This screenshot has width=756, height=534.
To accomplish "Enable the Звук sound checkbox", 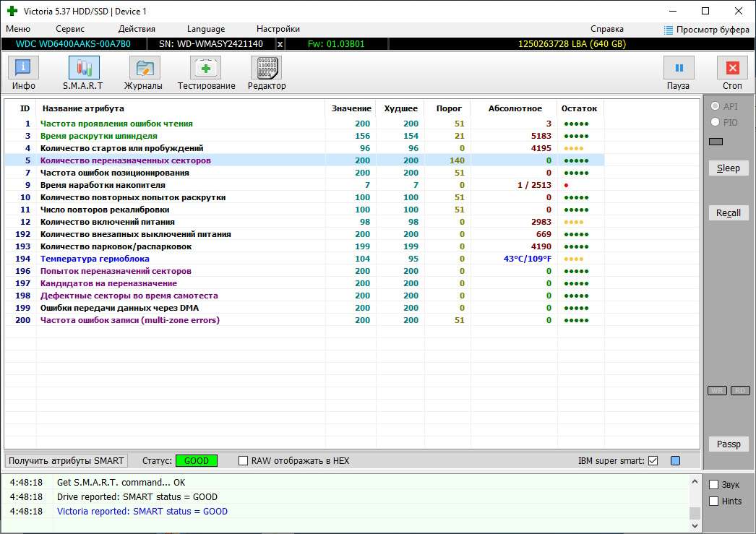I will click(x=714, y=485).
